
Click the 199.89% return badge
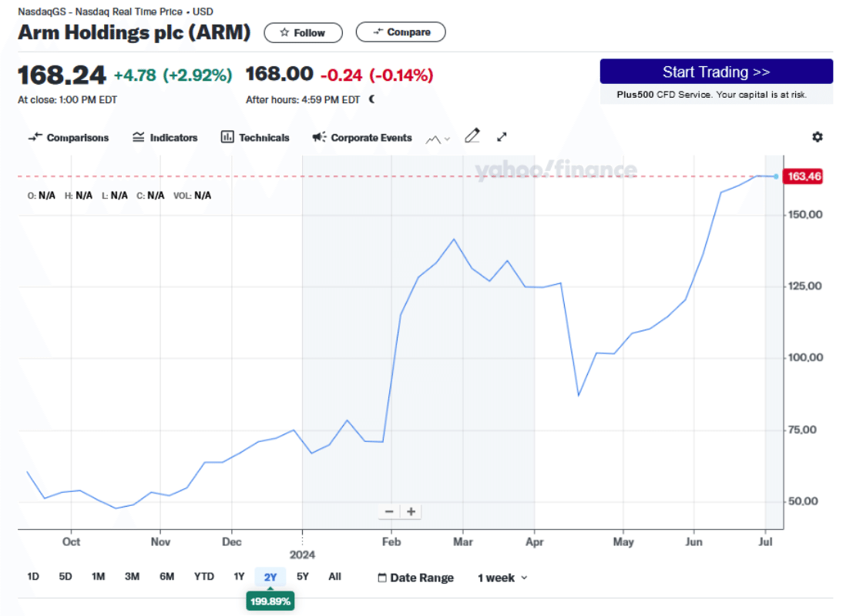coord(270,601)
